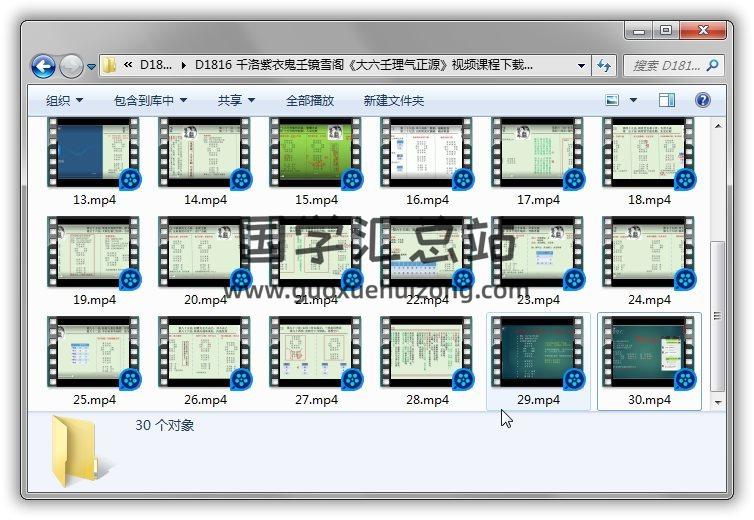This screenshot has width=754, height=520.
Task: Select the 17.mp4 video thumbnail
Action: (x=538, y=153)
